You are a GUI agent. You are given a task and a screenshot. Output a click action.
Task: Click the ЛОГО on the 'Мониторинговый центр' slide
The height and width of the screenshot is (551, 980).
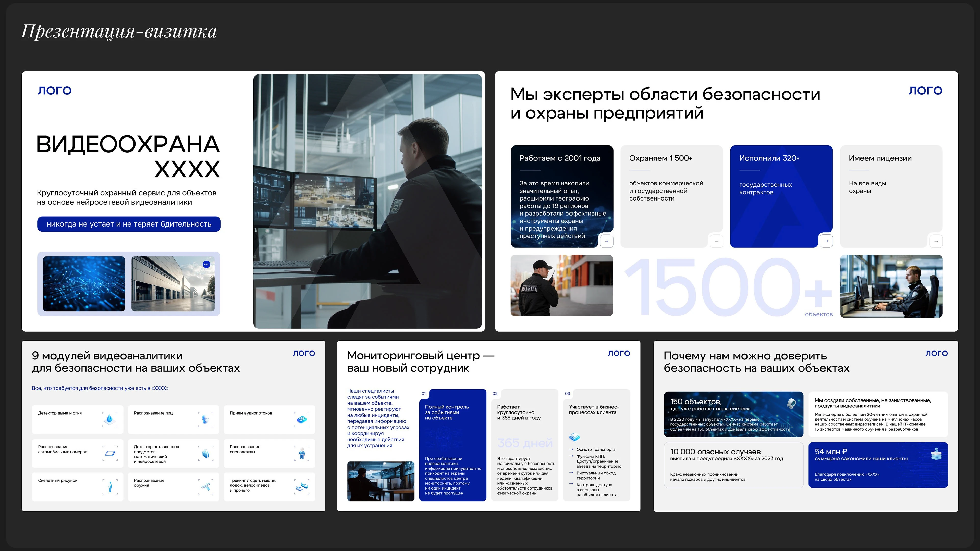(619, 353)
